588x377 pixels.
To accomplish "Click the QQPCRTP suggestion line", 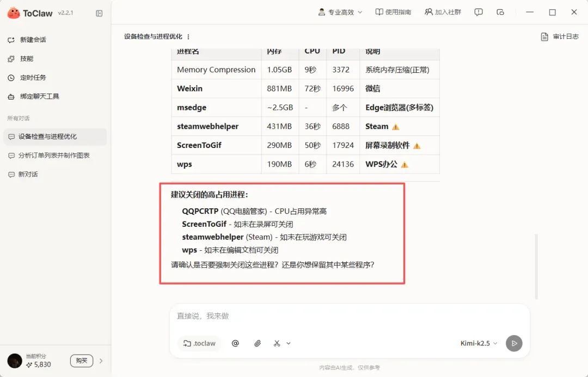I will point(254,212).
